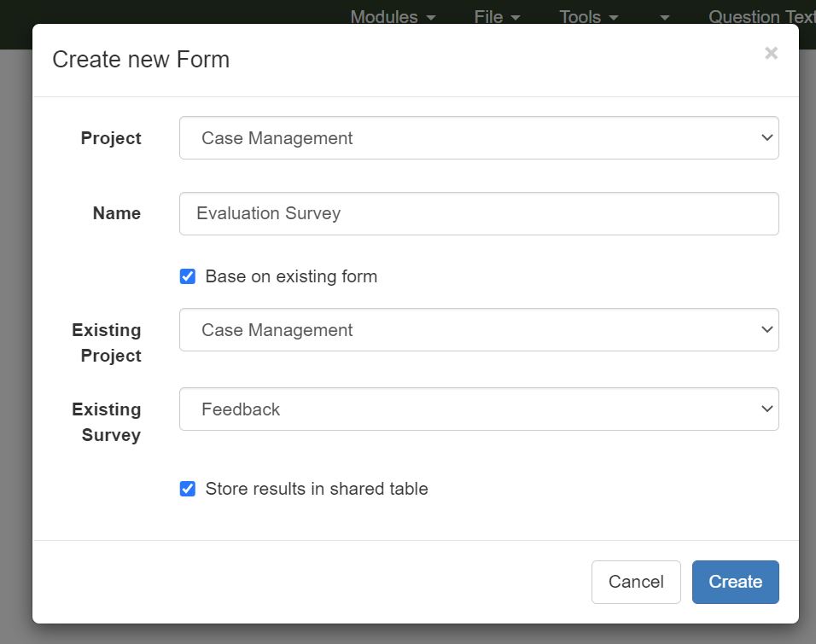Screen dimensions: 816x644
Task: Close the Create new Form dialog
Action: coord(771,54)
